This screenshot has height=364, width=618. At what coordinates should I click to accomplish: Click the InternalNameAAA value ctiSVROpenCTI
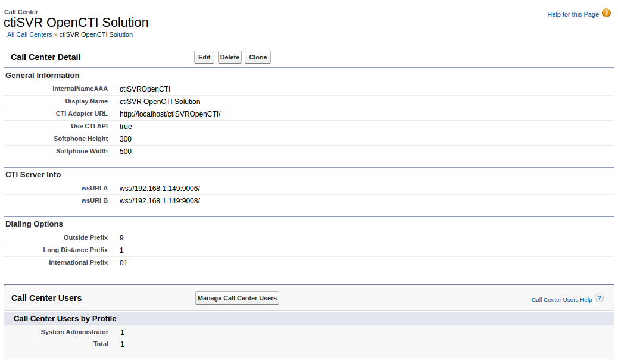tap(145, 89)
